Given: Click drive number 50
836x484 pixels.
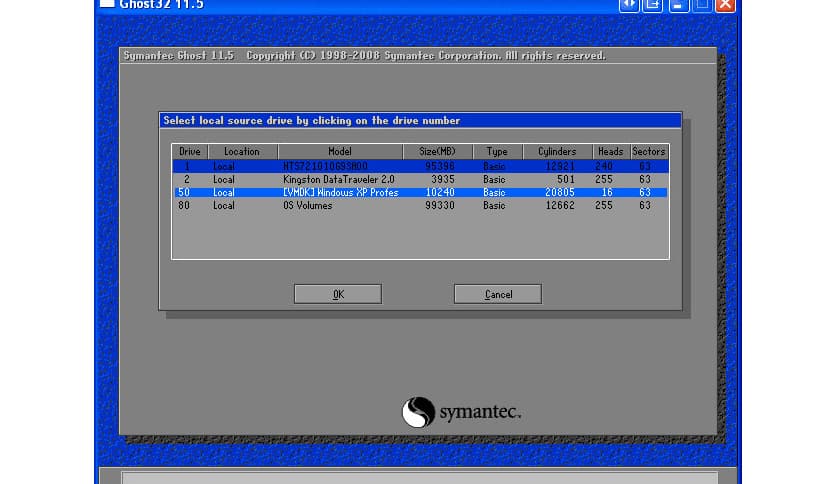Looking at the screenshot, I should coord(184,192).
